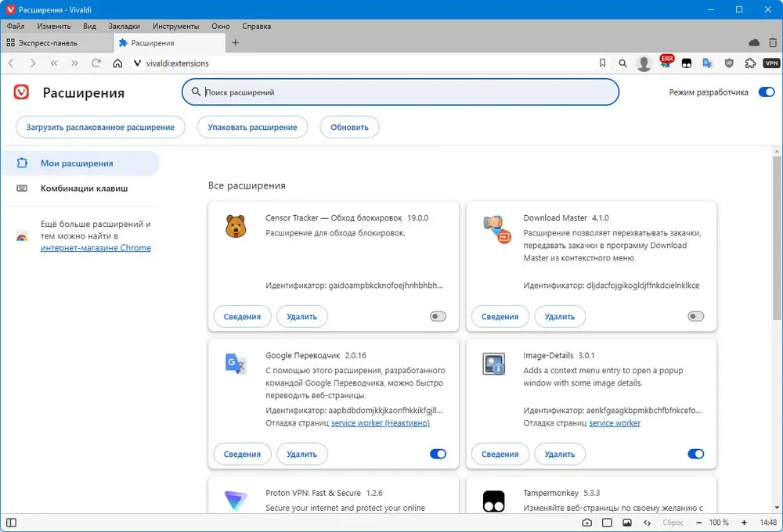This screenshot has height=532, width=783.
Task: Enable the Censor Tracker extension
Action: pyautogui.click(x=438, y=317)
